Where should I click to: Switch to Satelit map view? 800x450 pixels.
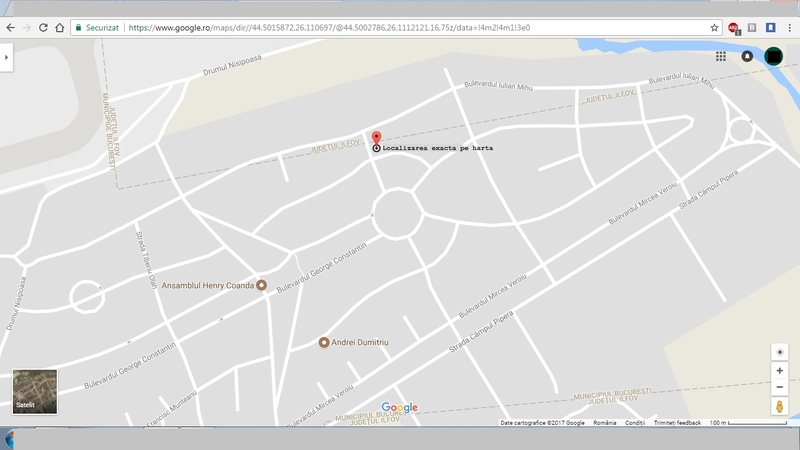point(34,391)
